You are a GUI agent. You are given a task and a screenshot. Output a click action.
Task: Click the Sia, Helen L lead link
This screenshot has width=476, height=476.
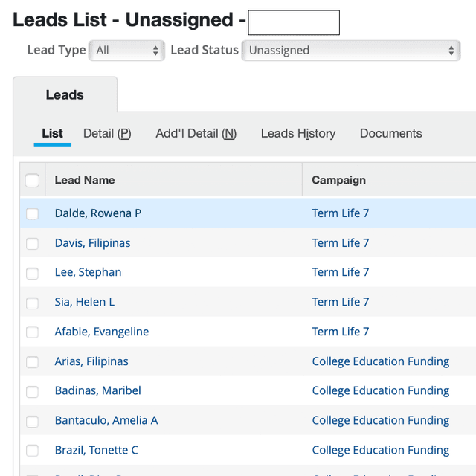(84, 302)
